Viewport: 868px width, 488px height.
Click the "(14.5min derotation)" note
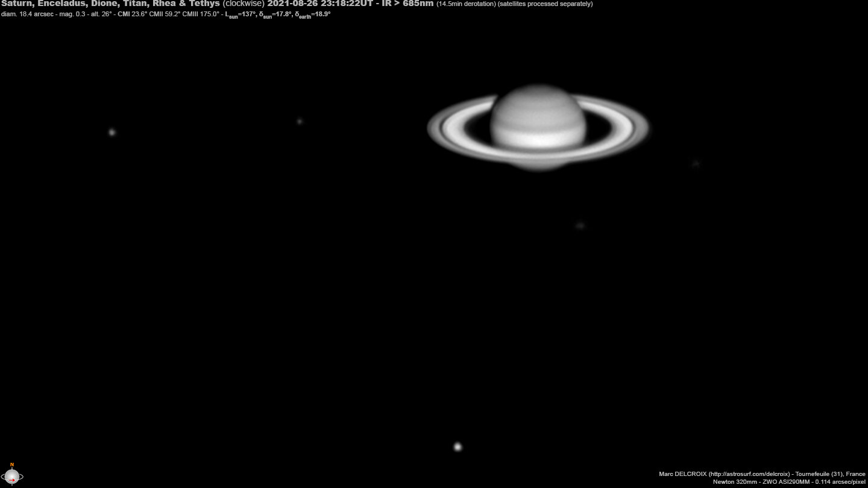coord(466,4)
